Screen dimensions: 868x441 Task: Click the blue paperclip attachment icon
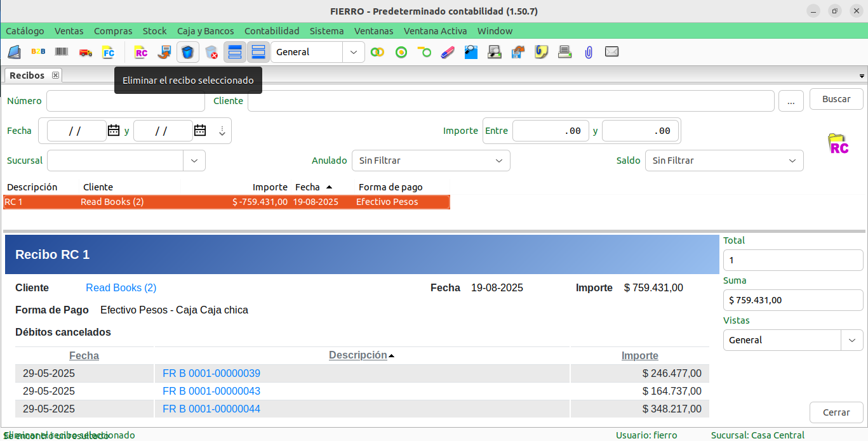(589, 52)
